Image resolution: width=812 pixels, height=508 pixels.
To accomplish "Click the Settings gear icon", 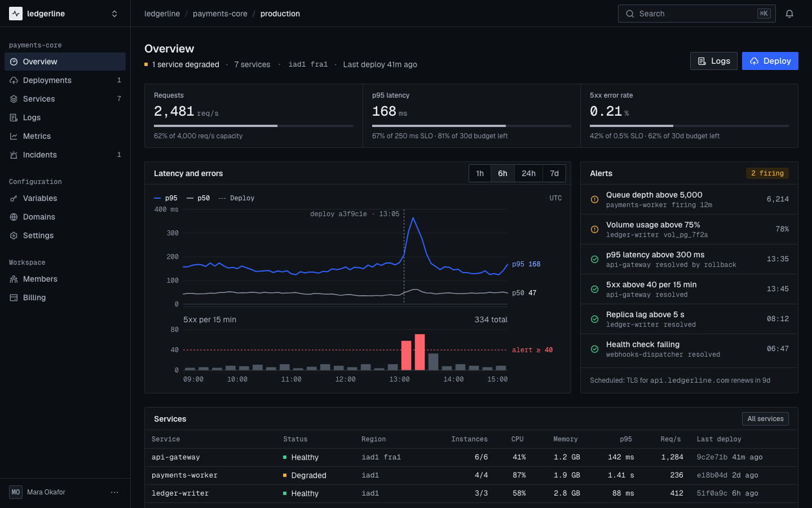I will (14, 235).
